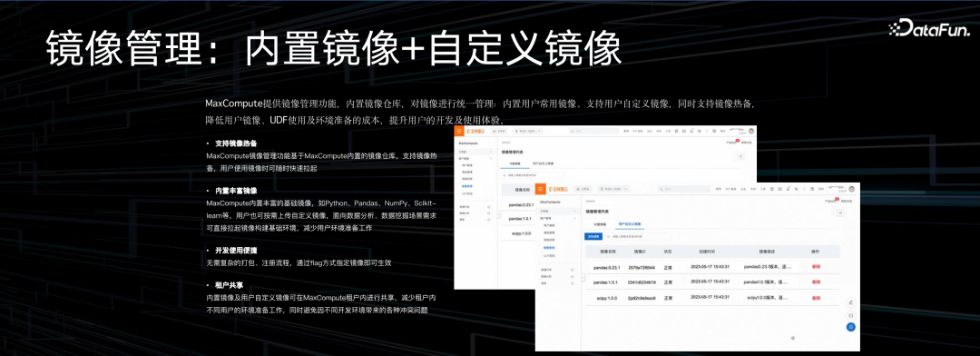Viewport: 980px width, 356px height.
Task: Click pandas:0.23.1 in back window image list
Action: point(521,205)
